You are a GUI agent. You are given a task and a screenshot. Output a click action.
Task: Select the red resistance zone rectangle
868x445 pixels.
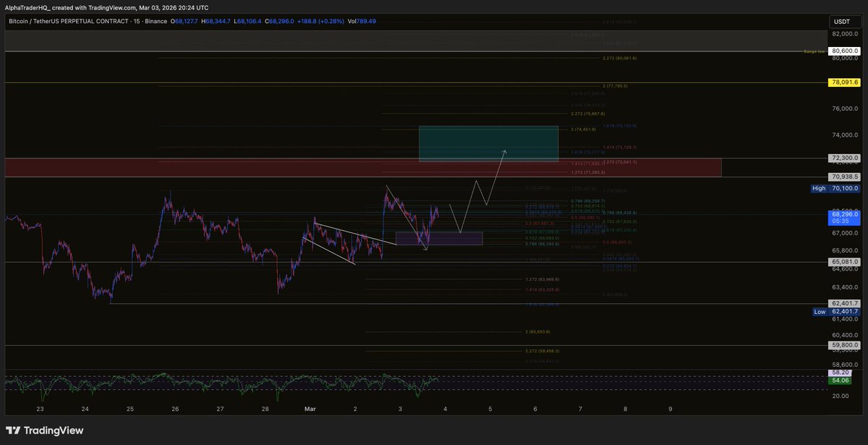[363, 167]
